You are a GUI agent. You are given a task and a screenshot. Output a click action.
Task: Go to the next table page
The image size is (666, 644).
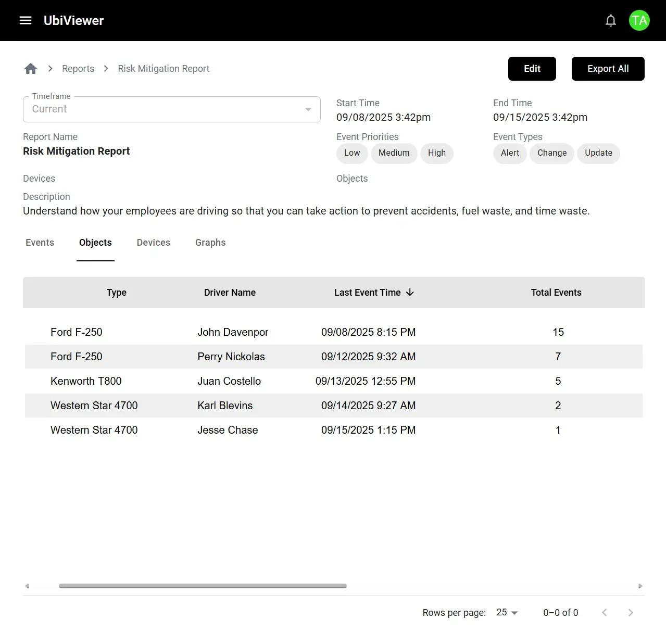[x=631, y=613]
